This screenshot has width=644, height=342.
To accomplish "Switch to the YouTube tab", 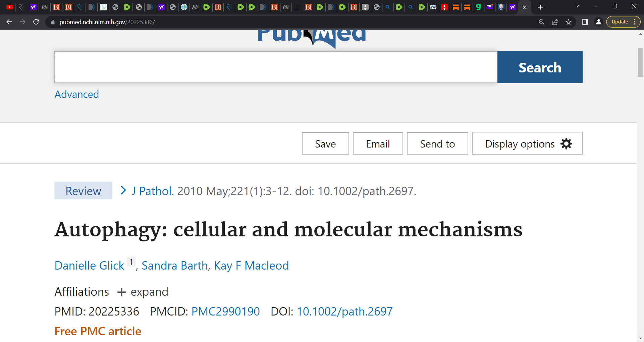I will [x=9, y=7].
